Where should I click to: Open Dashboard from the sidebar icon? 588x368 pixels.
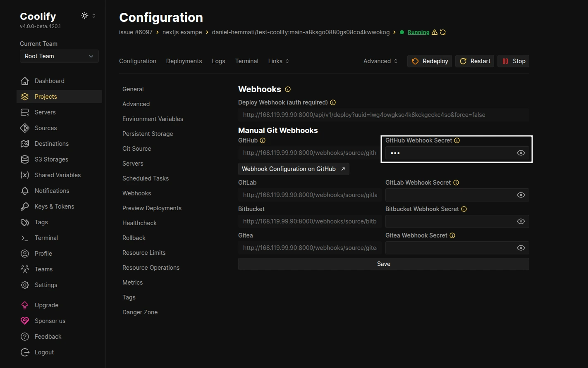pyautogui.click(x=25, y=81)
